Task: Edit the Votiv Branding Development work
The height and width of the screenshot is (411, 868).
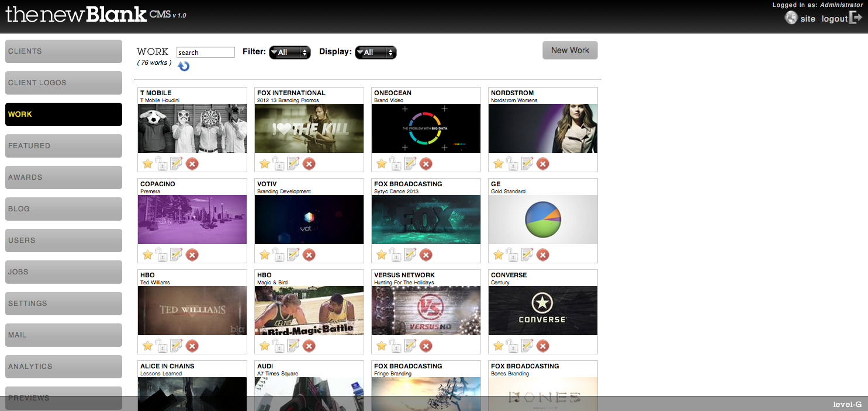Action: [293, 255]
